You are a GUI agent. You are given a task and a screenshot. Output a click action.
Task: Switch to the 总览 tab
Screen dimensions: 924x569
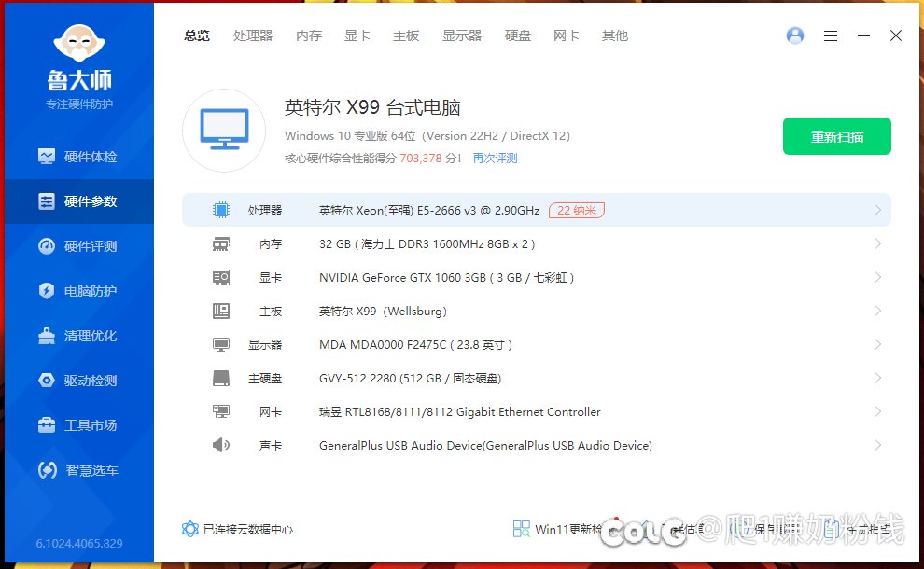pyautogui.click(x=197, y=36)
